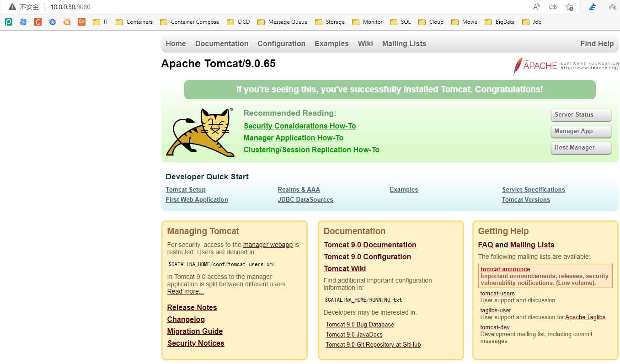Click the Manager App button
620x364 pixels.
click(581, 131)
